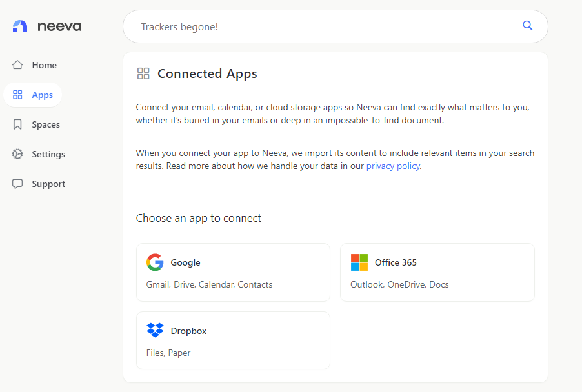Click the Office 365 Microsoft logo
The width and height of the screenshot is (582, 392).
359,262
